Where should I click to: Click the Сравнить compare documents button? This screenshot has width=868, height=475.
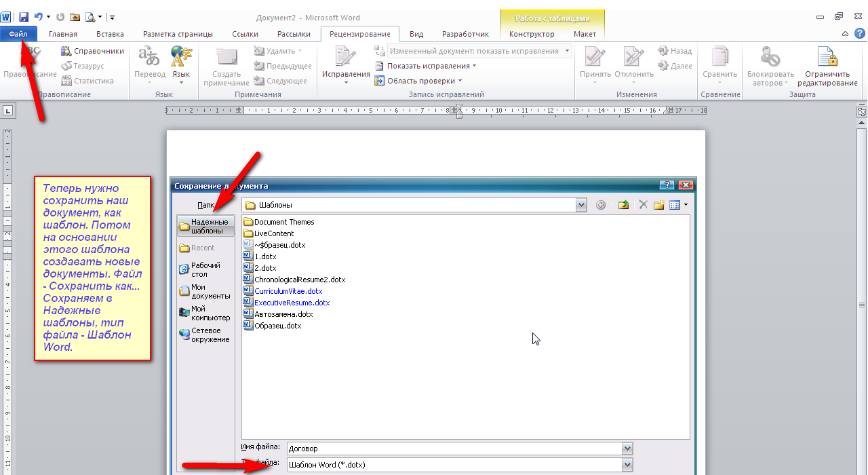pyautogui.click(x=719, y=65)
